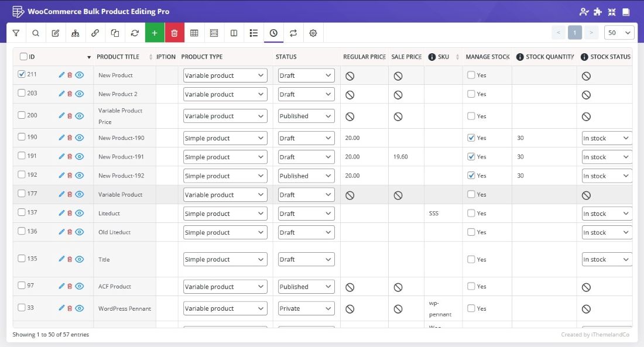Uncheck the checkbox for product ID 211
This screenshot has width=644, height=347.
22,74
